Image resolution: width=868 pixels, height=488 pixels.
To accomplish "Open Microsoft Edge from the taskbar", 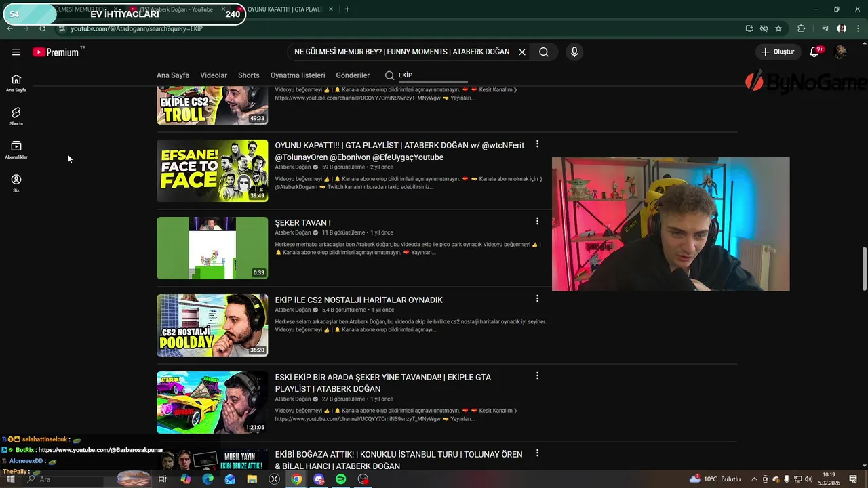I will click(208, 479).
